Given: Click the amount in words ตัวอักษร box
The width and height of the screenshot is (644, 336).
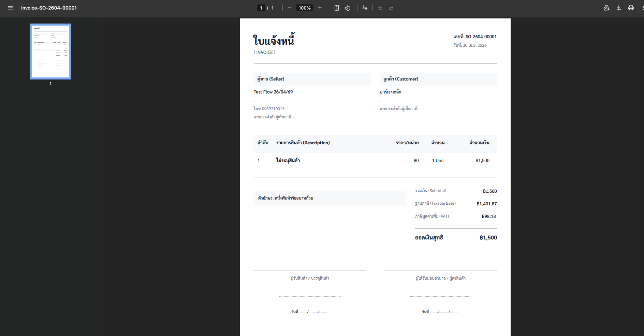Looking at the screenshot, I should pyautogui.click(x=330, y=198).
